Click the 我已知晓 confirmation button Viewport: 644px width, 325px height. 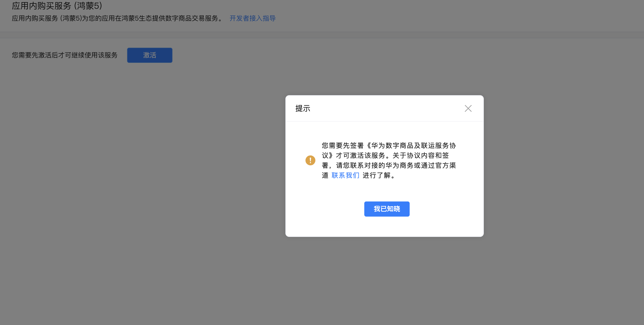click(386, 209)
